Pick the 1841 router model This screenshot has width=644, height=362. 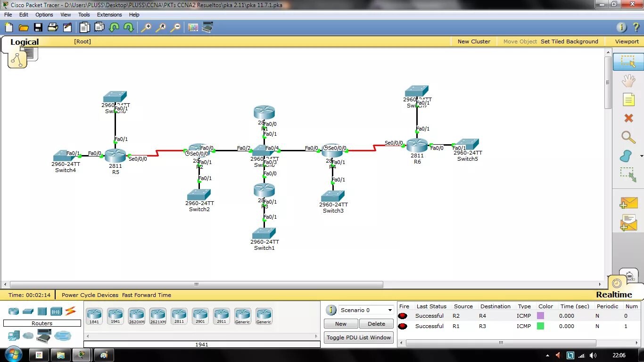(x=94, y=316)
